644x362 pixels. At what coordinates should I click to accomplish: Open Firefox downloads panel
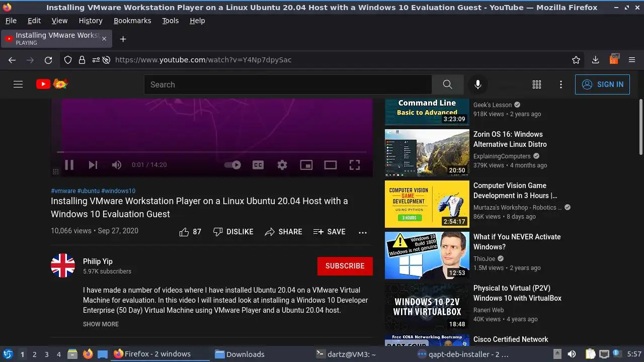pyautogui.click(x=595, y=60)
